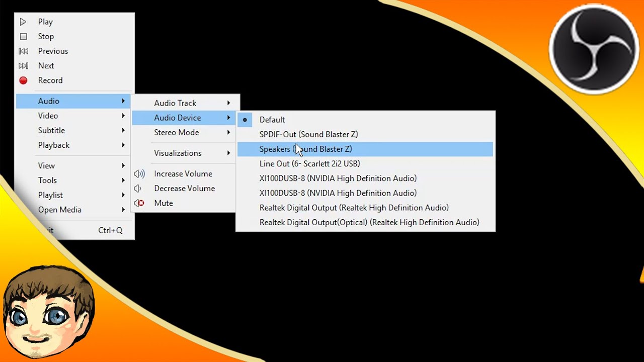Click Play in context menu
This screenshot has width=644, height=362.
point(74,22)
